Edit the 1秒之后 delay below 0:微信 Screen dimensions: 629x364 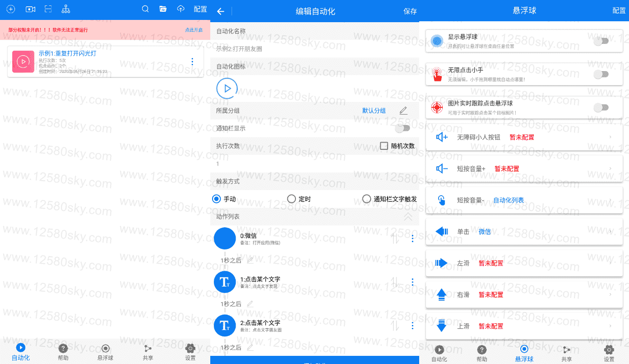(250, 260)
